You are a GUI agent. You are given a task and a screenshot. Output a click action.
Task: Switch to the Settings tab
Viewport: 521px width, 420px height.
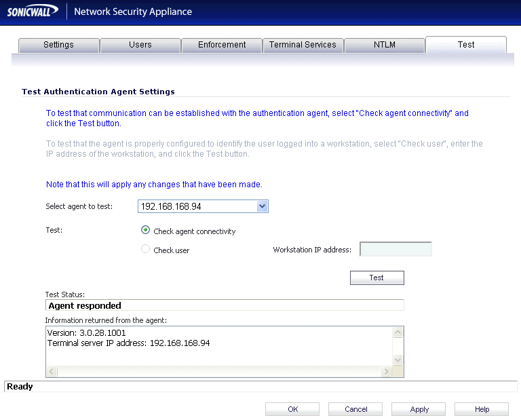point(58,45)
